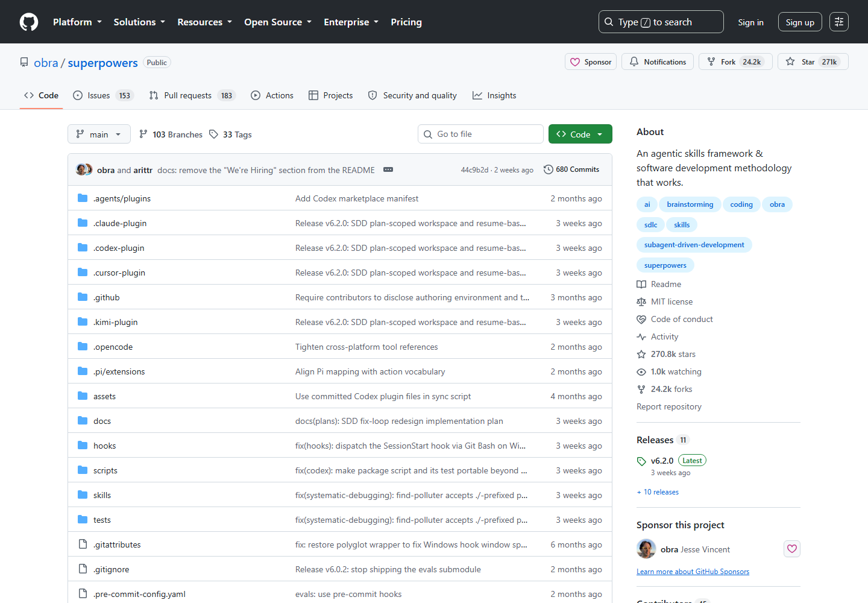868x603 pixels.
Task: Open the Solutions dropdown menu
Action: pos(139,22)
